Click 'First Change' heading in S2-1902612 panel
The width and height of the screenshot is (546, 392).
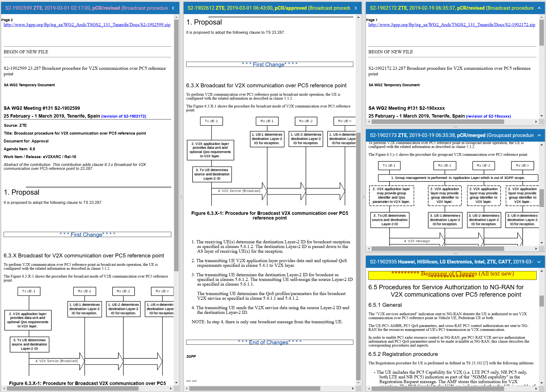[270, 64]
